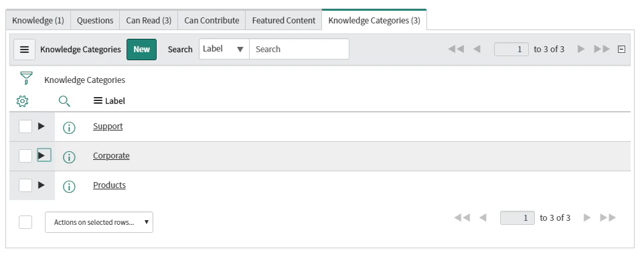Preview Corporate record info icon
Viewport: 644px width, 267px height.
point(69,157)
